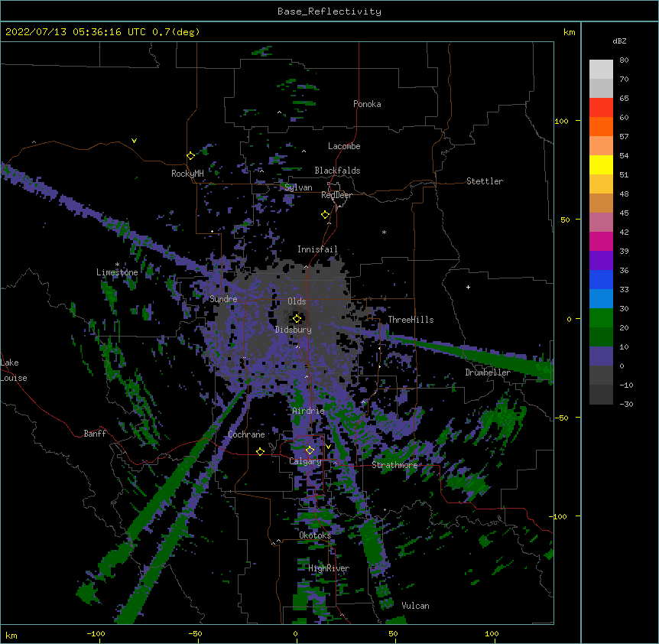Screen dimensions: 659x644
Task: Click the Sundre city label
Action: pos(223,299)
